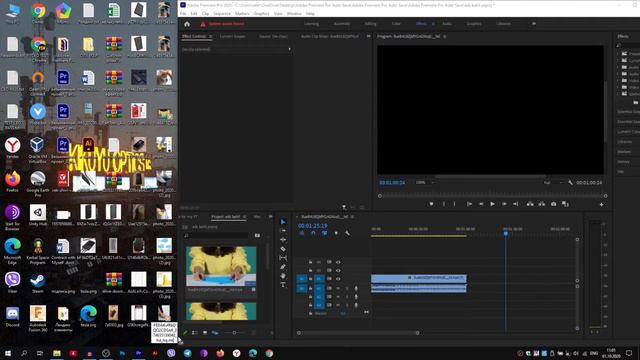Open the no clip selected dropdown arrow
The image size is (640, 360).
tap(289, 49)
